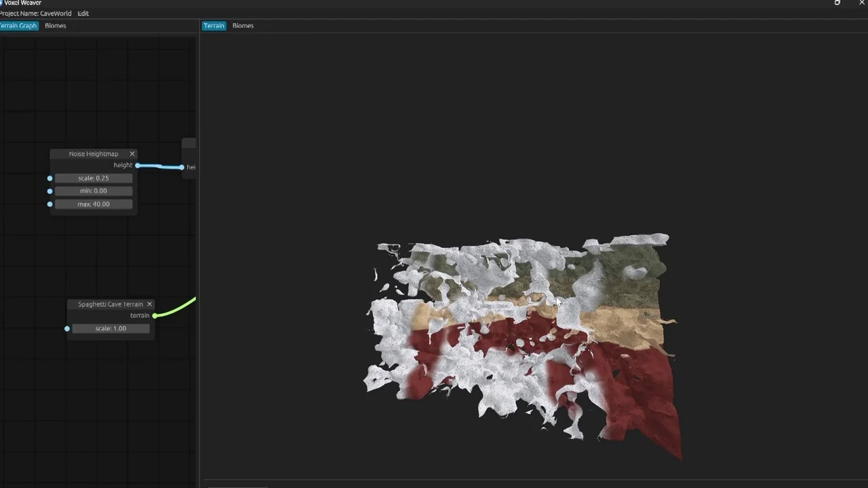Viewport: 868px width, 488px height.
Task: Adjust the scale 0.25 slider on Noise Heightmap
Action: click(94, 178)
